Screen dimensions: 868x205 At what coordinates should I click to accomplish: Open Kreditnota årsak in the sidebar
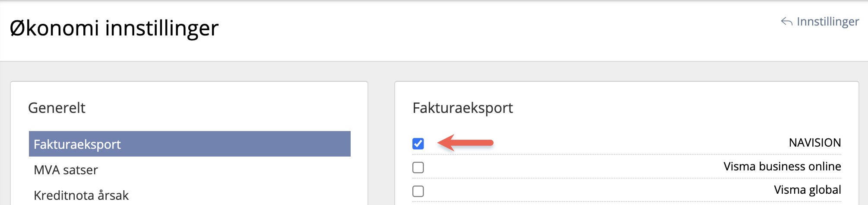tap(81, 195)
